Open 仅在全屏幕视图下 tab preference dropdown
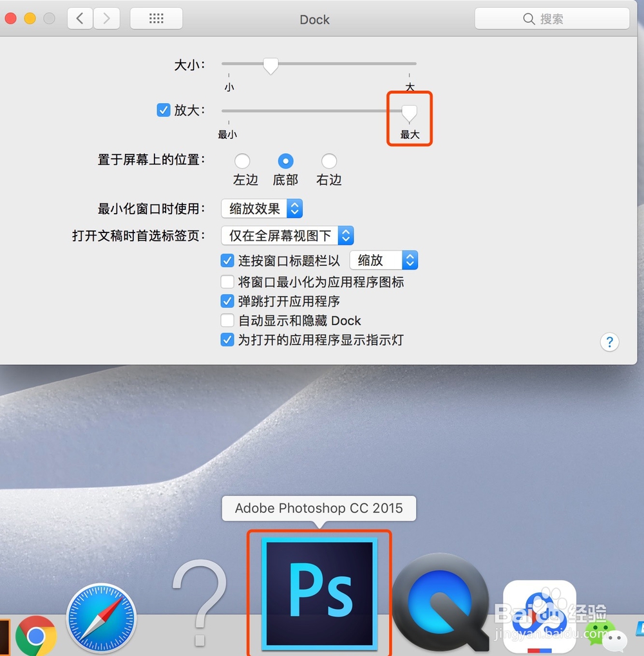This screenshot has width=644, height=656. (x=287, y=236)
